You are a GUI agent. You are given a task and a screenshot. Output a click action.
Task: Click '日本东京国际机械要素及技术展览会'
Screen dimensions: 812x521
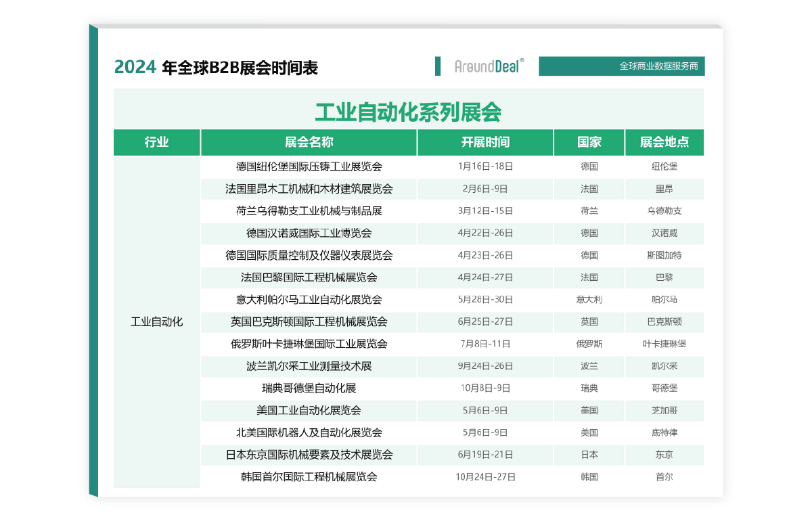pyautogui.click(x=309, y=455)
